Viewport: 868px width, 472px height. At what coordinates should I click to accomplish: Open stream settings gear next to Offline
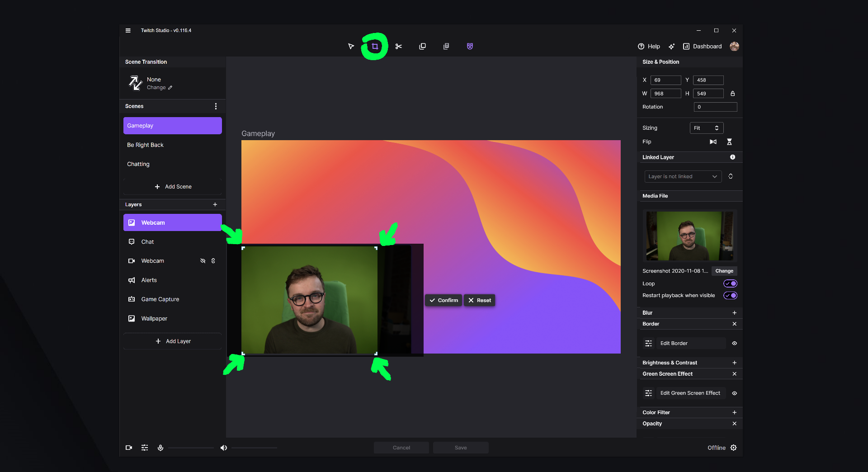pos(734,448)
